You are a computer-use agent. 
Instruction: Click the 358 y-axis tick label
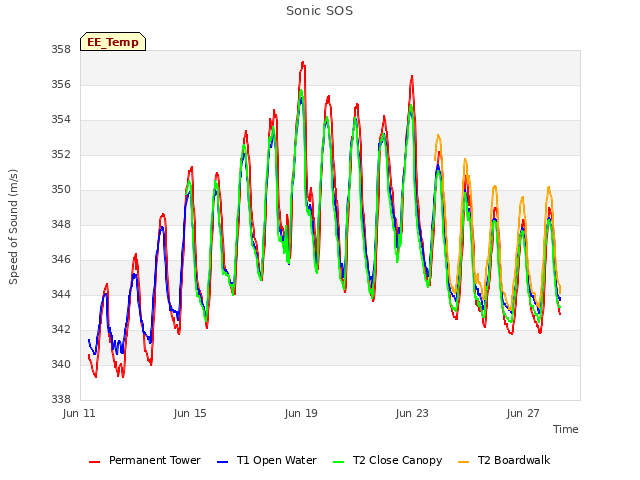click(x=61, y=50)
